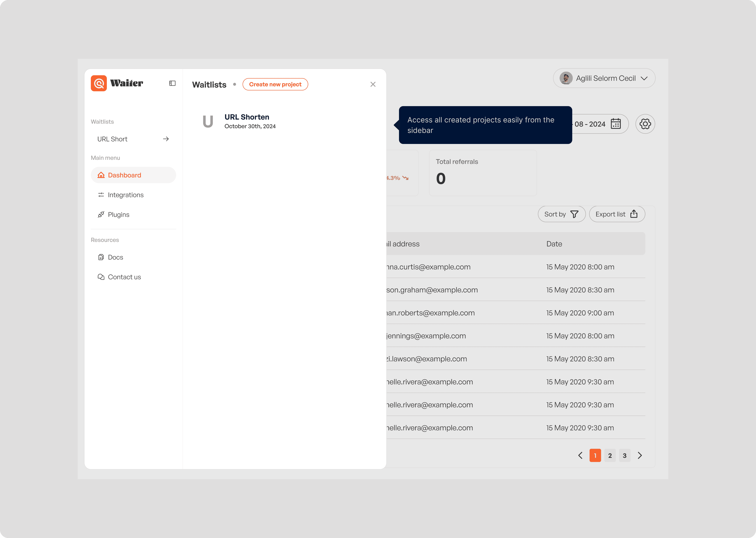Screen dimensions: 756x538
Task: Open the Plugins page
Action: pyautogui.click(x=118, y=215)
